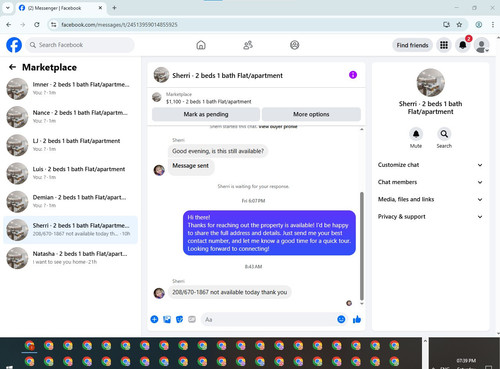Click the "Message sent" bubble

[190, 166]
